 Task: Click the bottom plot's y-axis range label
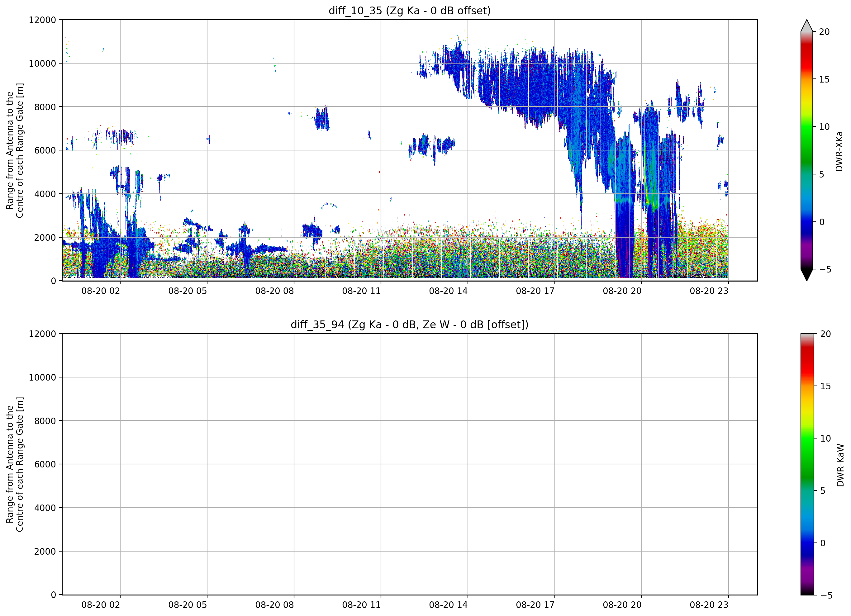coord(15,464)
